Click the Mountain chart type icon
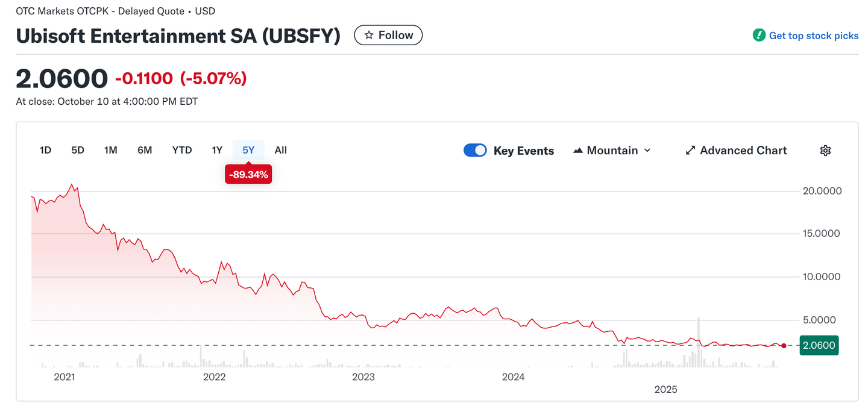The width and height of the screenshot is (868, 406). click(x=578, y=151)
